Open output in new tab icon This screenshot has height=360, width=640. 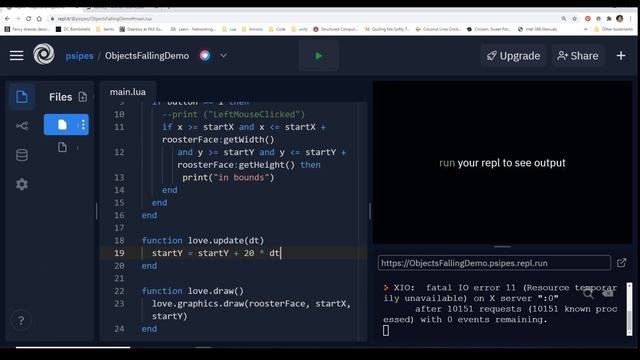tap(621, 263)
